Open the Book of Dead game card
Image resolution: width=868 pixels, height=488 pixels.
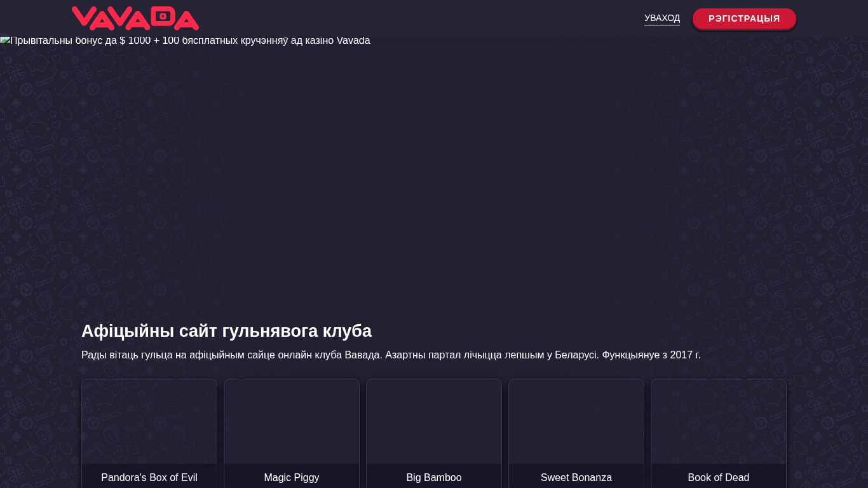point(719,434)
